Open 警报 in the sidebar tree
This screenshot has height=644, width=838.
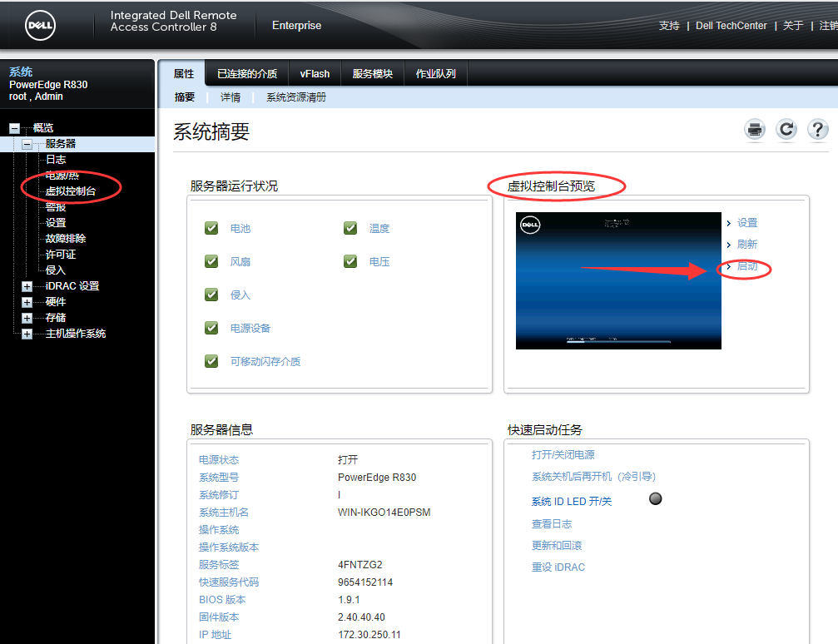pos(56,207)
